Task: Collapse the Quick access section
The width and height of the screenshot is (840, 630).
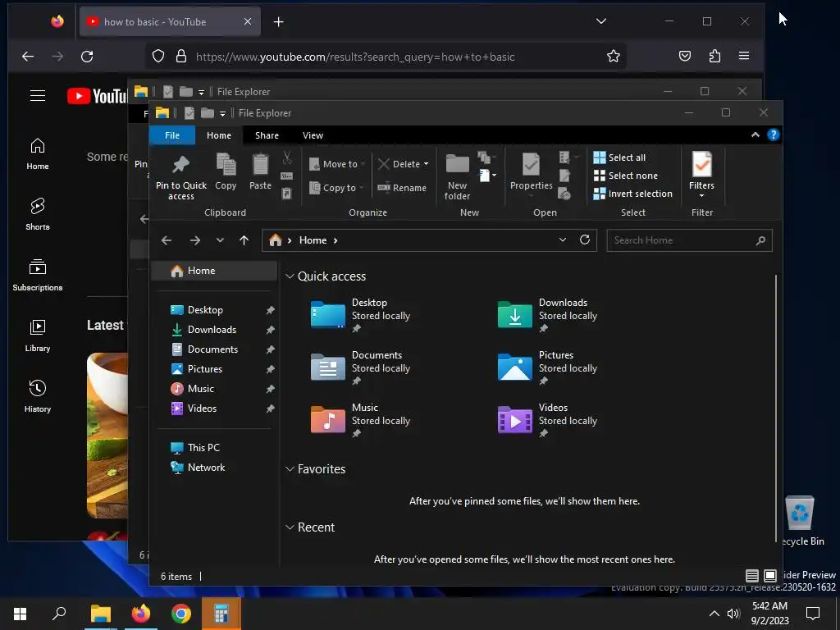Action: [x=290, y=276]
